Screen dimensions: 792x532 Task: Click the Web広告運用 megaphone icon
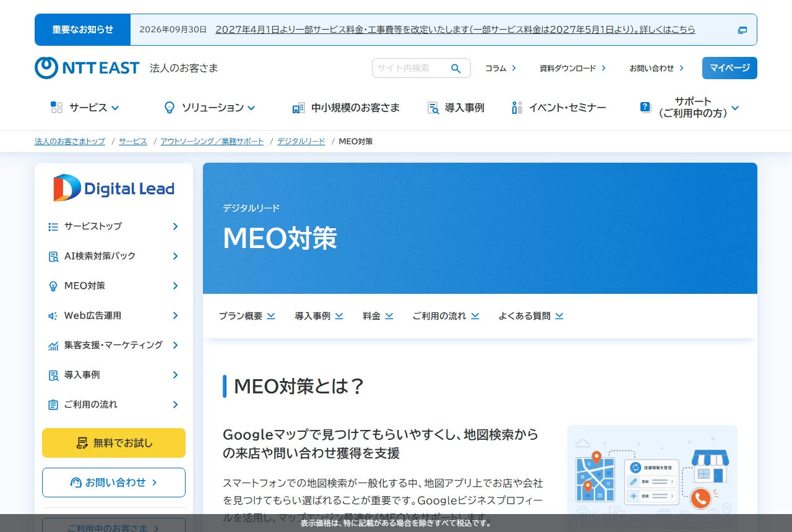pos(53,315)
